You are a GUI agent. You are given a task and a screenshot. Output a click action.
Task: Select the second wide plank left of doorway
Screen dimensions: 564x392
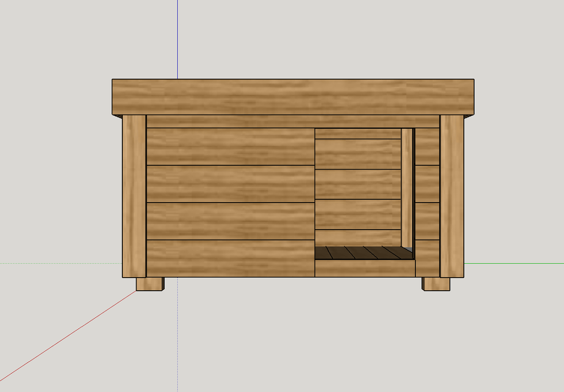pos(231,184)
